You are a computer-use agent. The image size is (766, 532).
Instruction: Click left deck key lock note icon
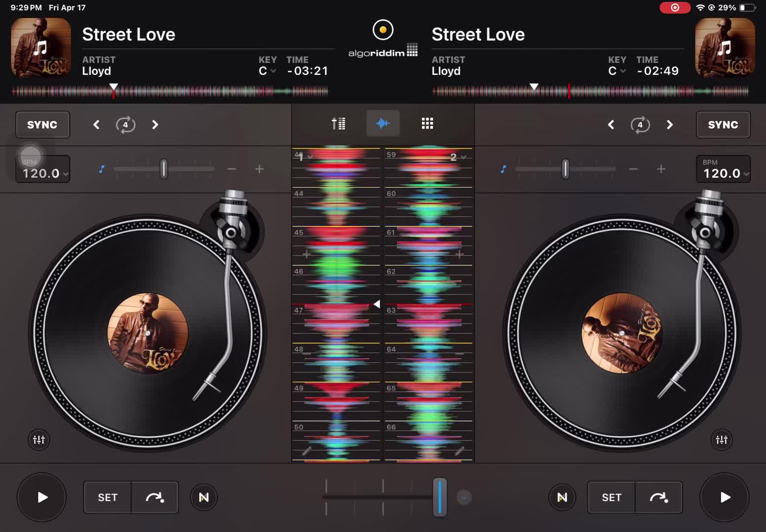tap(102, 169)
